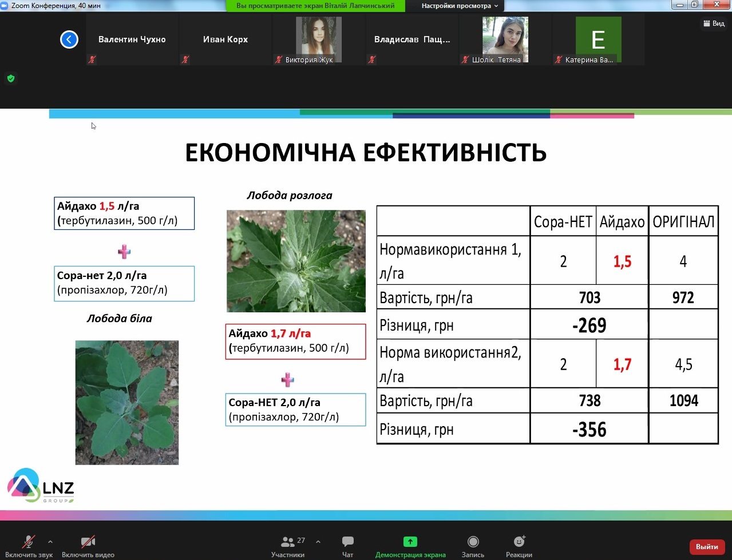The width and height of the screenshot is (732, 560).
Task: Click muted mic icon on Валентин Чухно tile
Action: (92, 59)
